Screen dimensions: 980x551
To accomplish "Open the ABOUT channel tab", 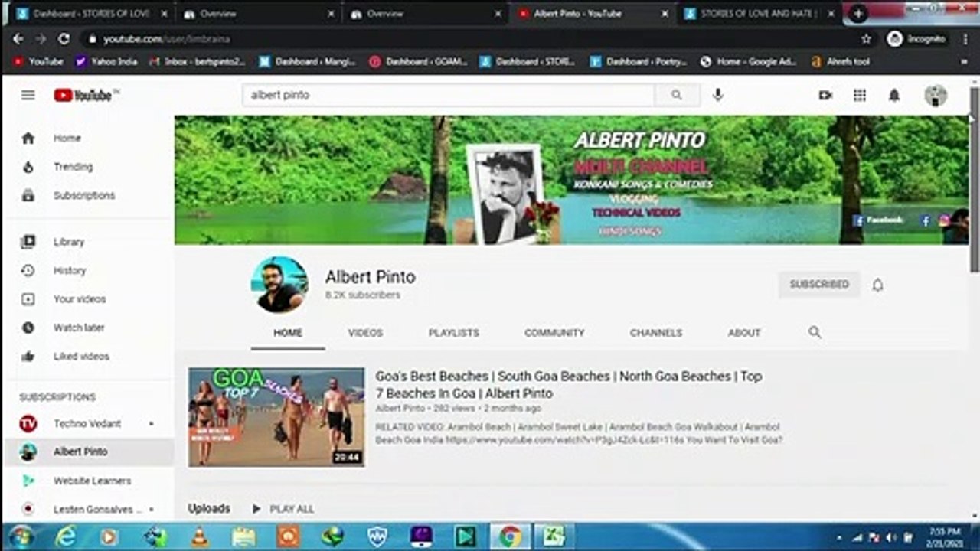I will click(744, 333).
